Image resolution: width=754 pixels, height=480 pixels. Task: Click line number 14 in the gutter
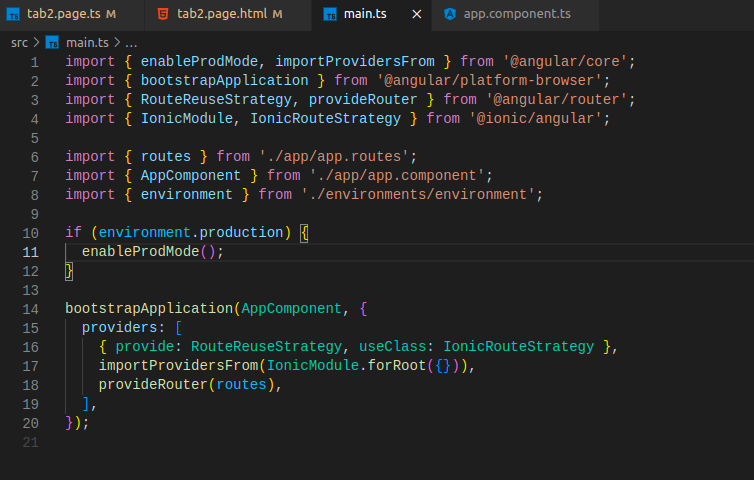pos(31,309)
